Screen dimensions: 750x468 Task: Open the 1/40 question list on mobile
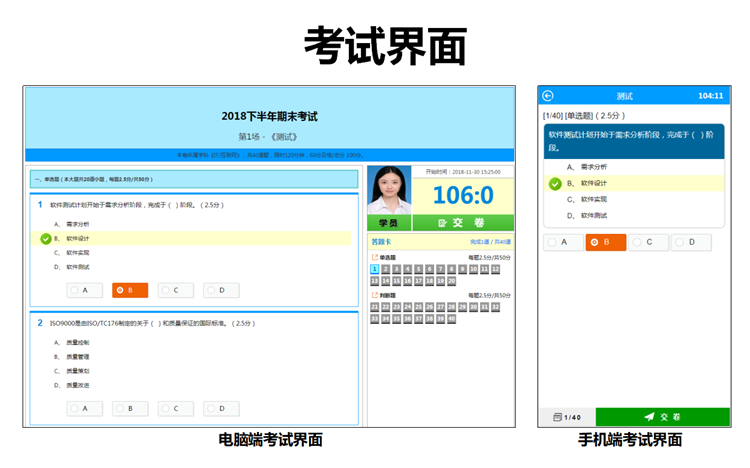coord(566,416)
